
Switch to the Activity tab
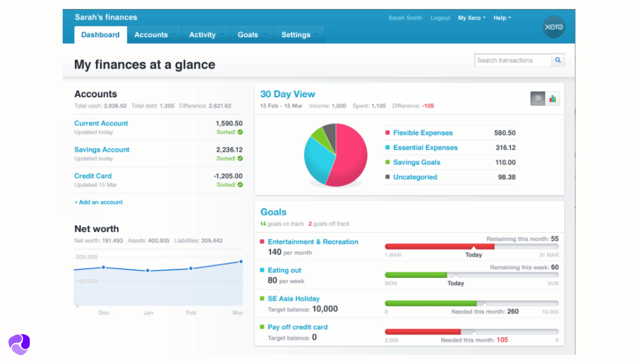[203, 35]
